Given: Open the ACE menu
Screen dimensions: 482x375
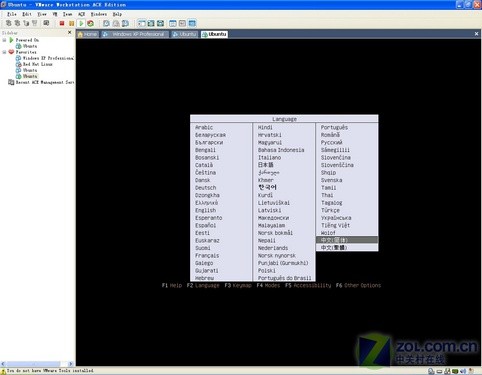Looking at the screenshot, I should pos(81,14).
